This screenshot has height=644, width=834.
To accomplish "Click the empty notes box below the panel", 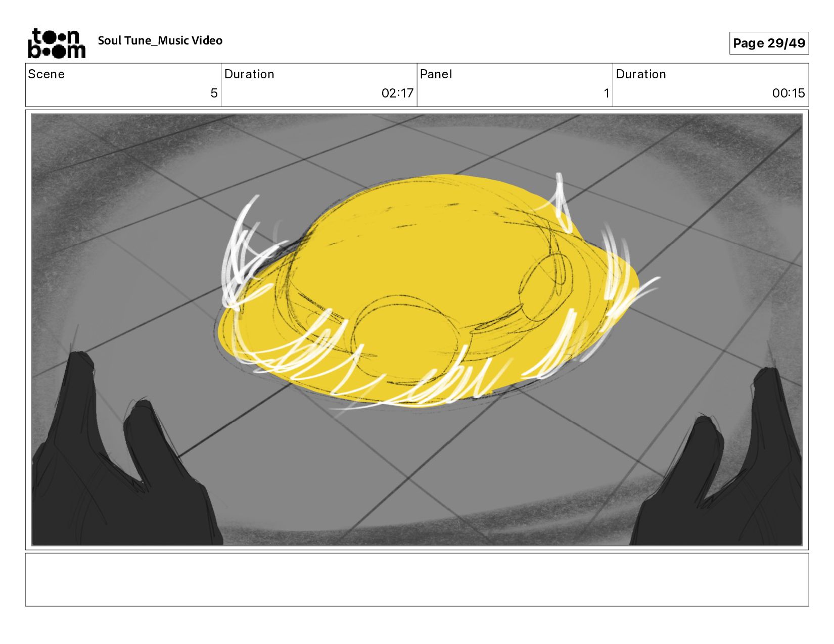I will 416,579.
